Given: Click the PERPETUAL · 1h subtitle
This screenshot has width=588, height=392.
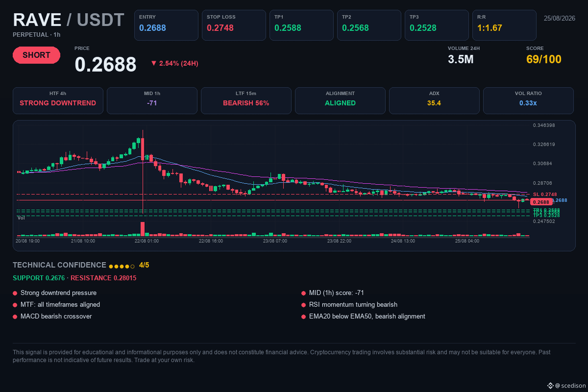Looking at the screenshot, I should (37, 35).
